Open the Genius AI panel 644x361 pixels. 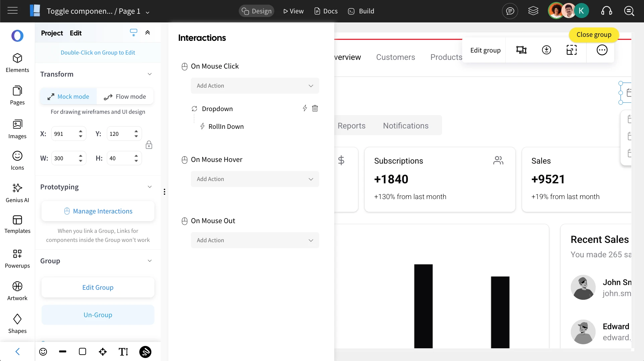pyautogui.click(x=17, y=193)
